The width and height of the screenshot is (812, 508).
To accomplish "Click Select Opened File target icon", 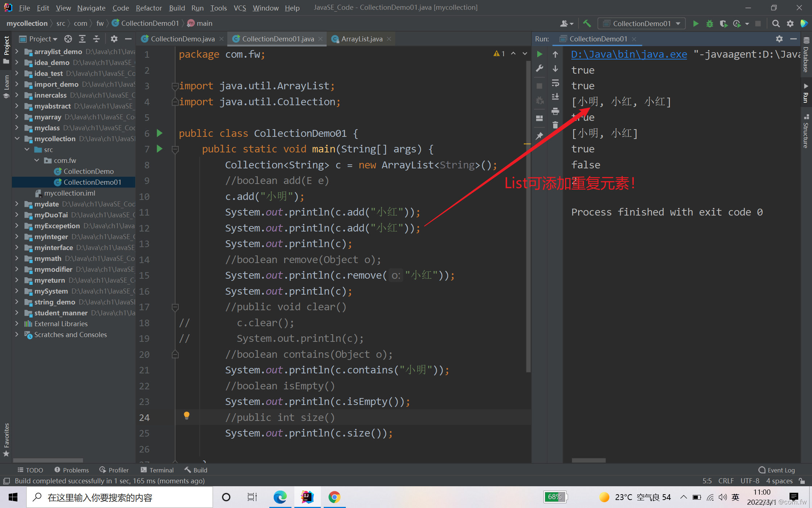I will point(68,39).
